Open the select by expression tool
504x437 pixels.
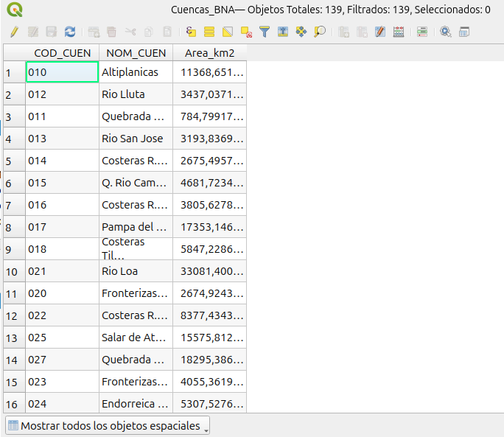pyautogui.click(x=191, y=32)
